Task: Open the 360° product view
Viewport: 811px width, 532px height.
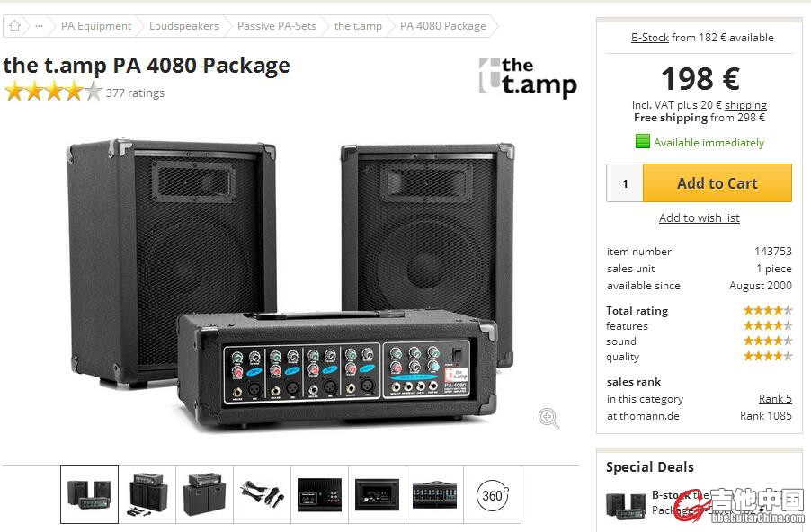Action: click(493, 494)
